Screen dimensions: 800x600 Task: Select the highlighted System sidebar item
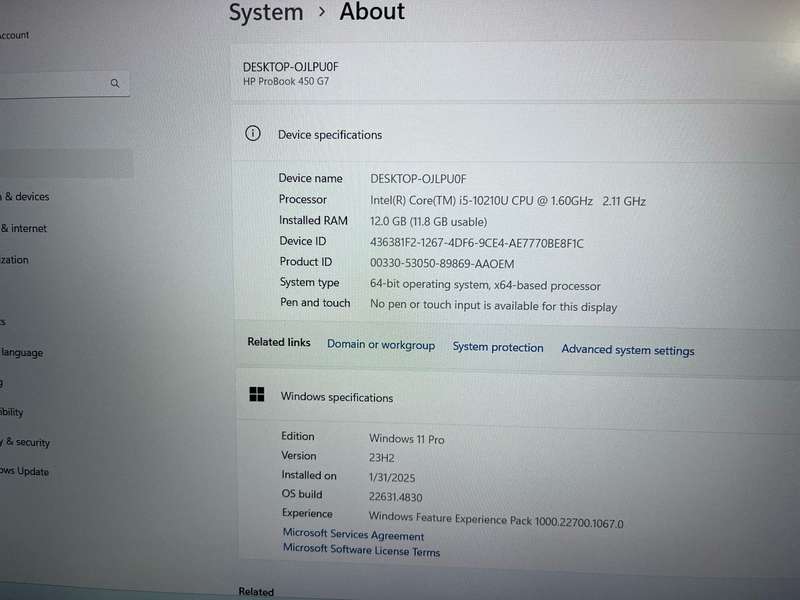tap(66, 164)
